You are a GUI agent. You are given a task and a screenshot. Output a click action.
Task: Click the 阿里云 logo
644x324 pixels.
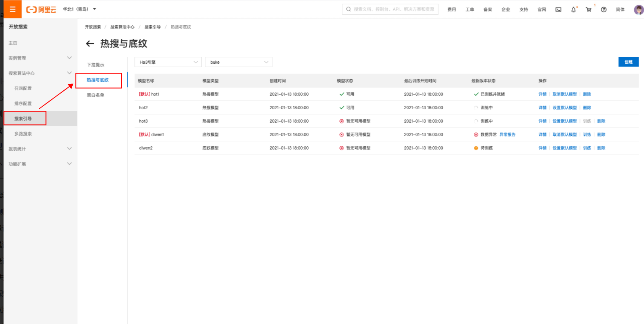coord(41,9)
